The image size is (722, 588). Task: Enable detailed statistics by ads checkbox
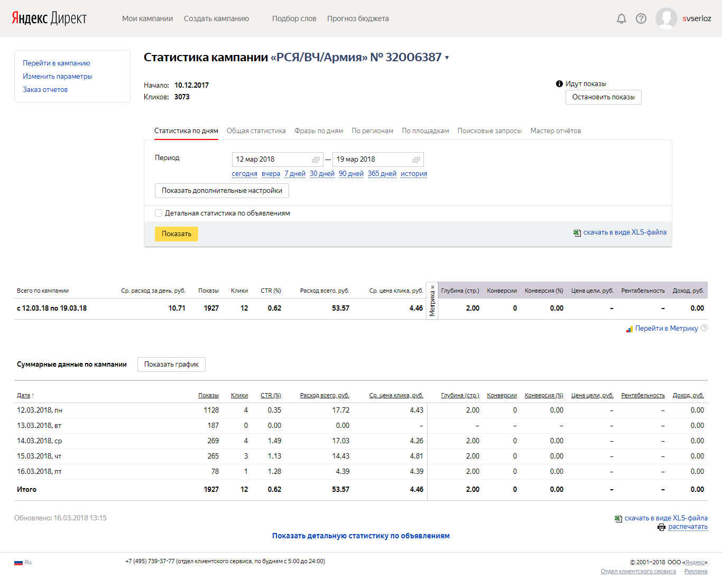tap(159, 213)
